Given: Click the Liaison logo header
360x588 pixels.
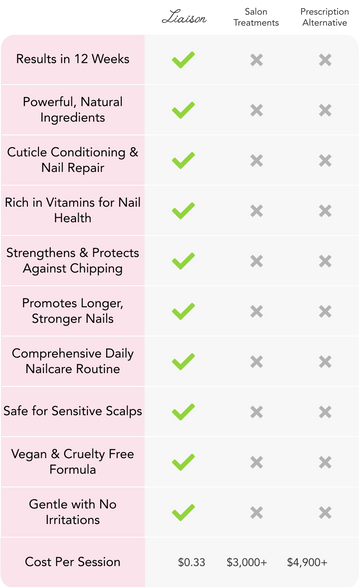Looking at the screenshot, I should click(184, 17).
